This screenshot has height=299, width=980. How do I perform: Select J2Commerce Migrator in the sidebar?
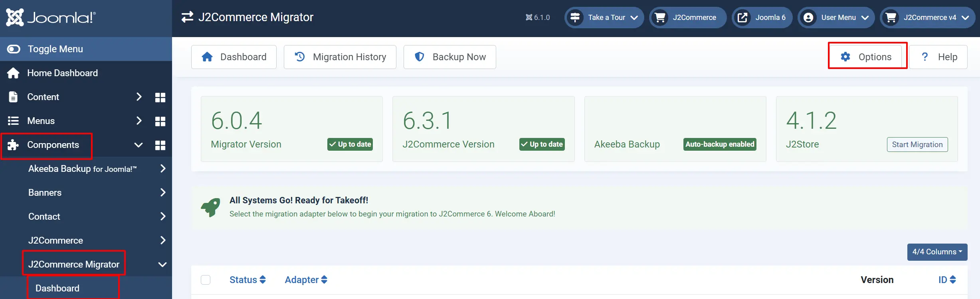pyautogui.click(x=74, y=264)
